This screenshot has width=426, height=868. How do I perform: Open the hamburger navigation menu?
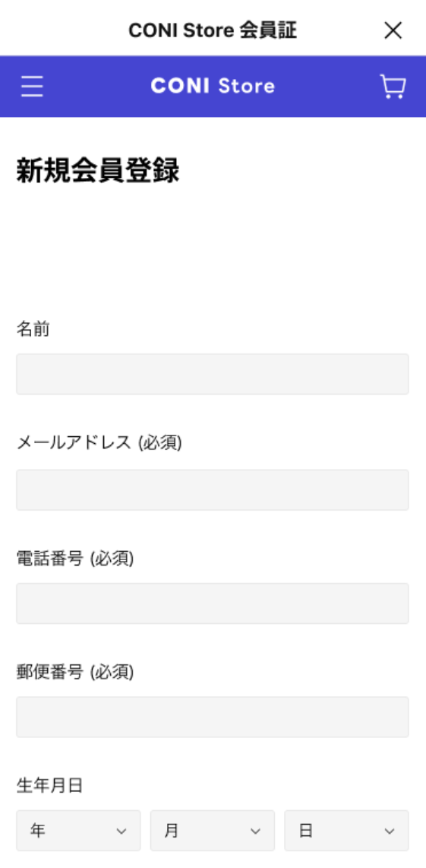click(32, 87)
